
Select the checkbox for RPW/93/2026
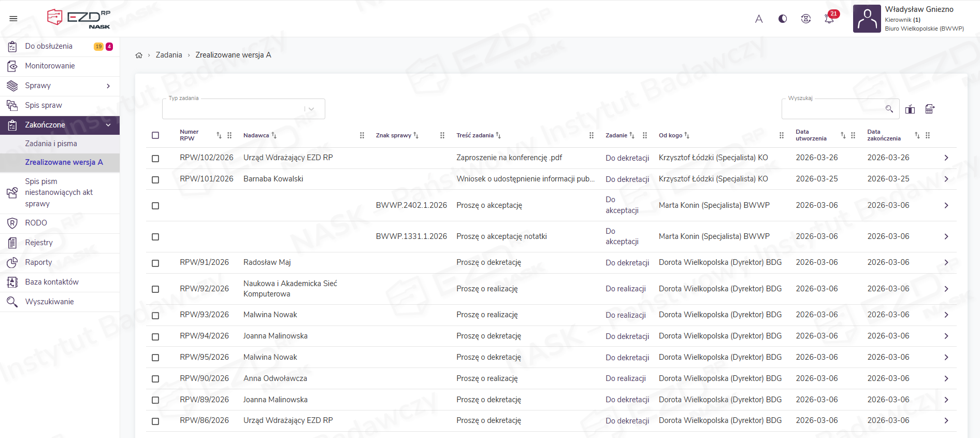[x=155, y=315]
